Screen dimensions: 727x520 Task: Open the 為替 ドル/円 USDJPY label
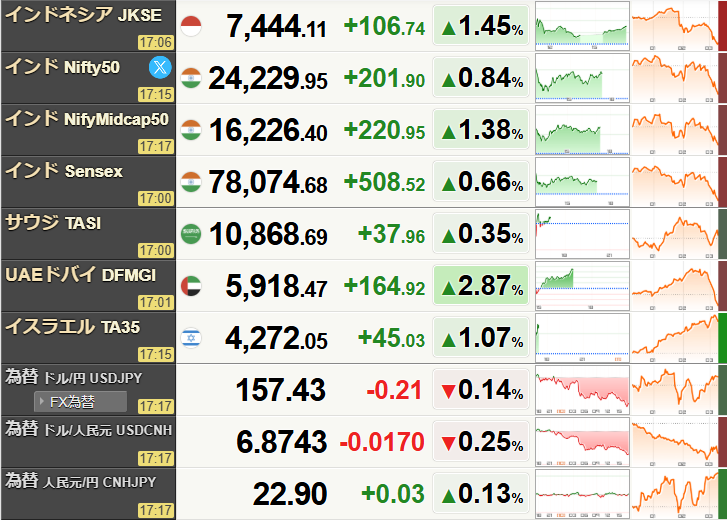tap(74, 378)
